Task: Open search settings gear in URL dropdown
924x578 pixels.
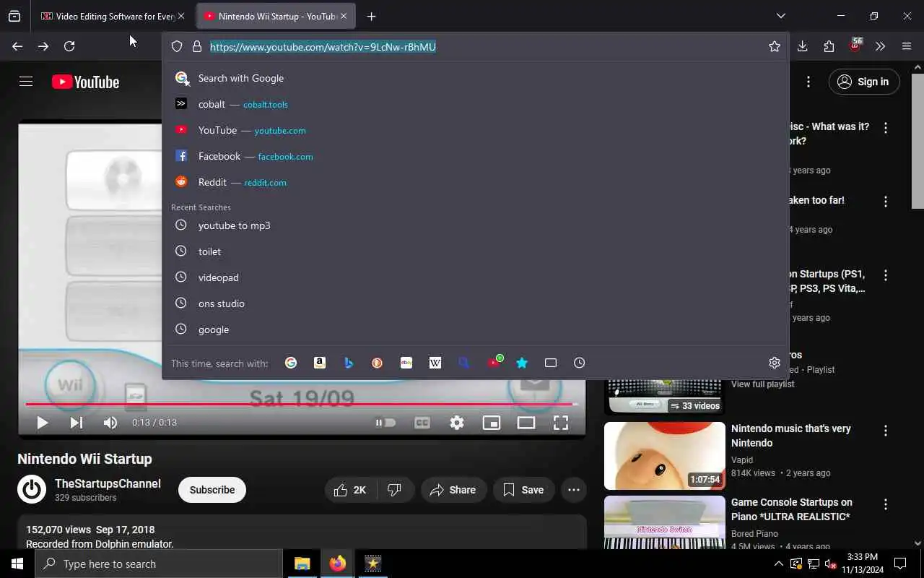Action: [x=775, y=363]
